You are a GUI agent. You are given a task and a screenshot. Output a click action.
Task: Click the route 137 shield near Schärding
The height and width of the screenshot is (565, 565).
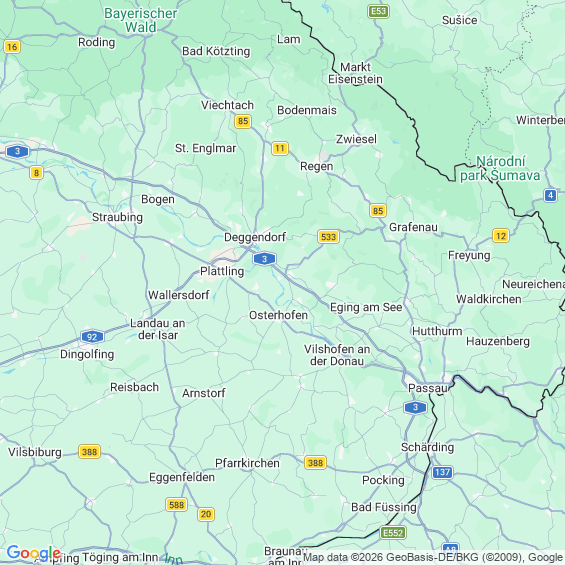click(442, 472)
